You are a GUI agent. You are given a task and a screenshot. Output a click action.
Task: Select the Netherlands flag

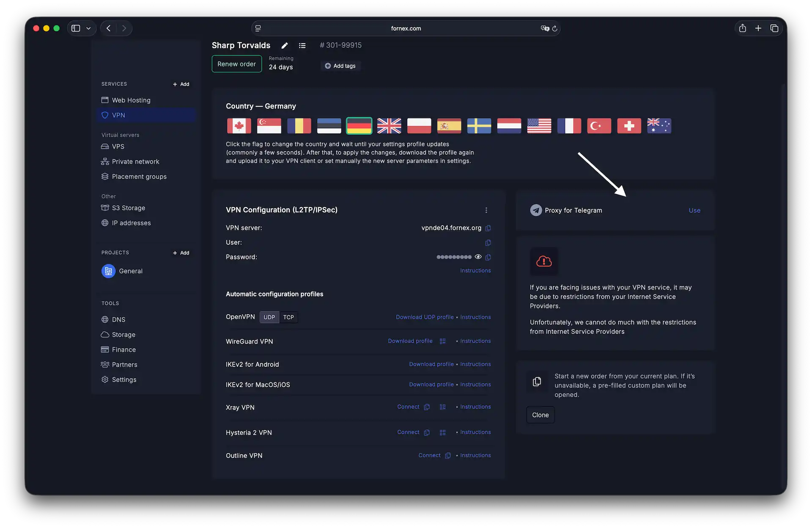pyautogui.click(x=509, y=126)
